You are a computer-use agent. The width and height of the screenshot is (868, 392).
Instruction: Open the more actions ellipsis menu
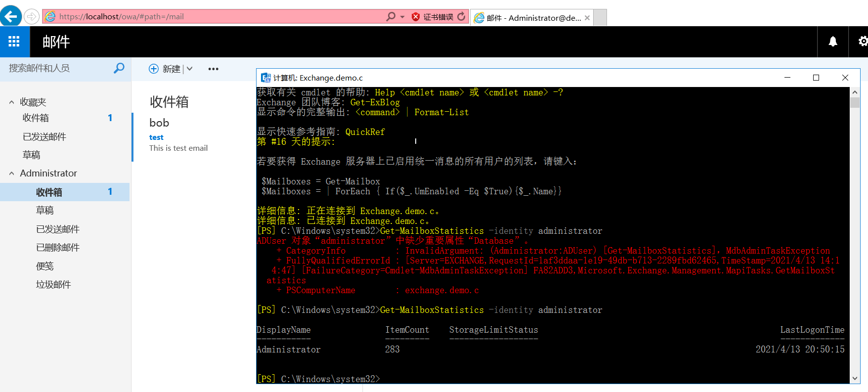(213, 69)
